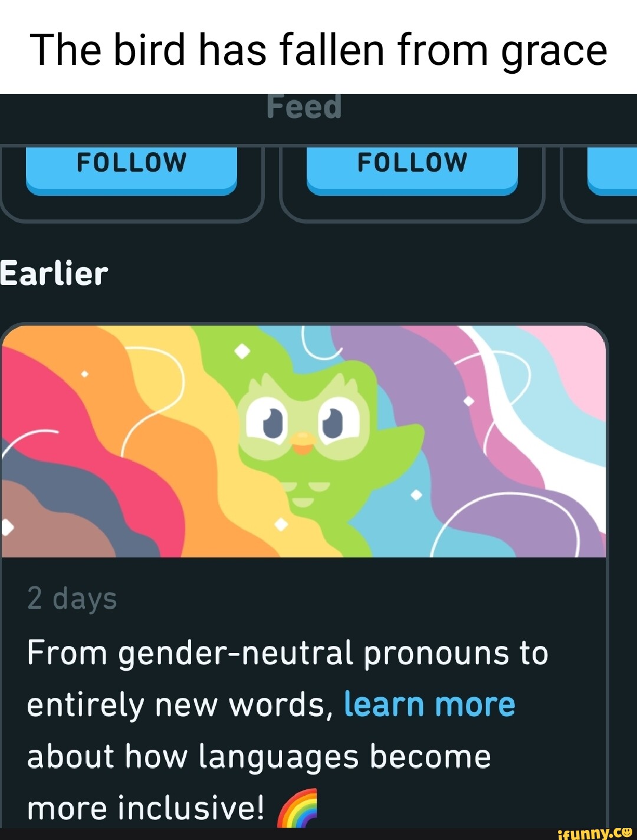
Task: Click the white diamond sparkle above the owl
Action: coord(242,352)
